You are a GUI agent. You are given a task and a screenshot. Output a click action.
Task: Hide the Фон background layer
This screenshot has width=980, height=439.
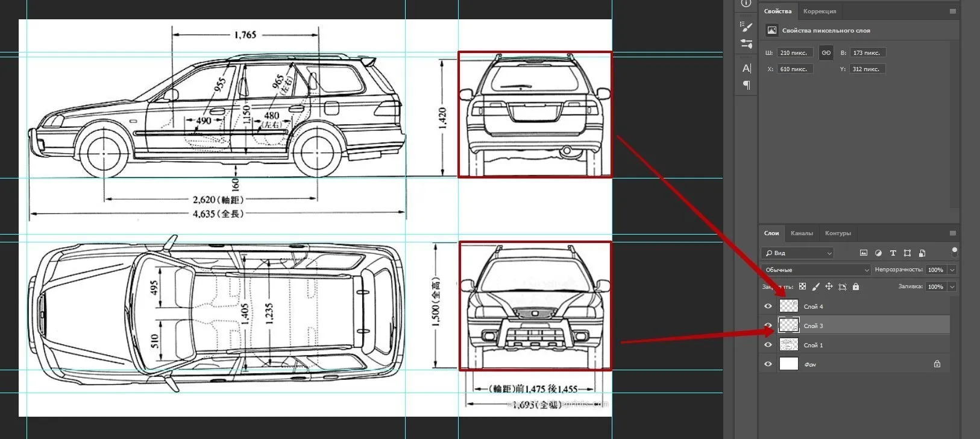tap(768, 364)
